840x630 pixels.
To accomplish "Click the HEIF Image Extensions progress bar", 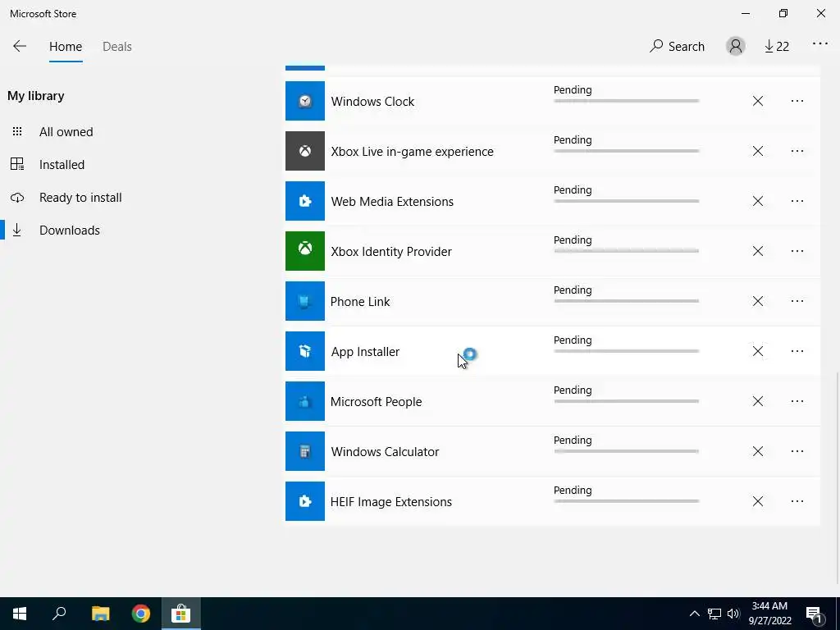I will (626, 501).
